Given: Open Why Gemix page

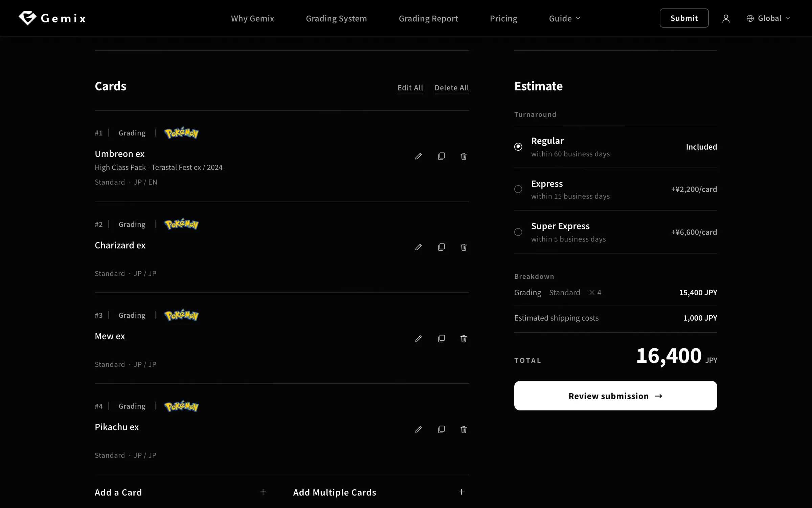Looking at the screenshot, I should point(252,18).
